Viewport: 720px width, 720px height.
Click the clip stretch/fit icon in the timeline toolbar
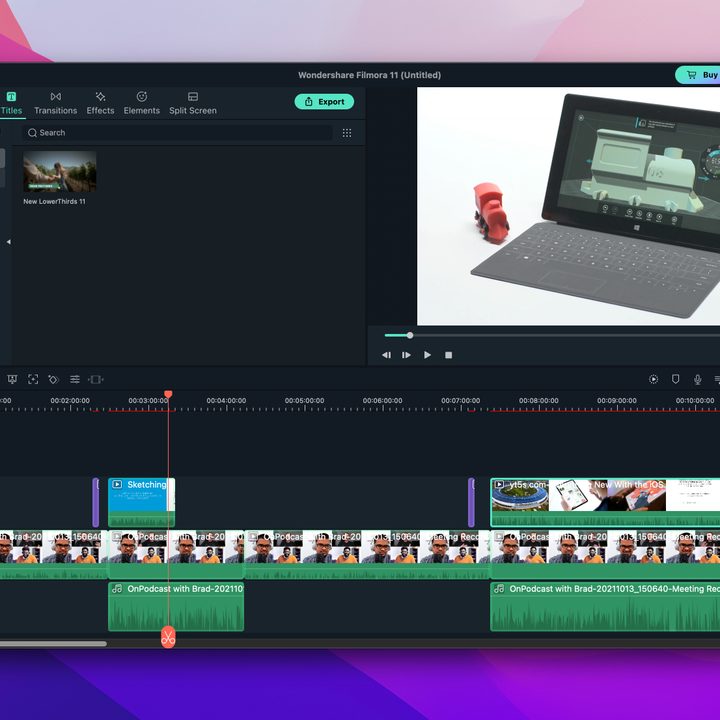(96, 379)
